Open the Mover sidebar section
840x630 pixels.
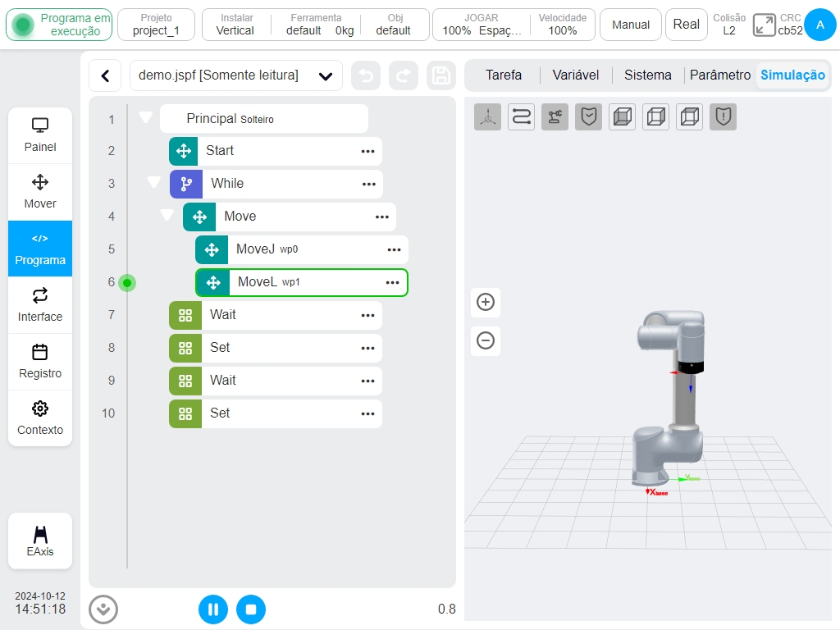pos(40,192)
